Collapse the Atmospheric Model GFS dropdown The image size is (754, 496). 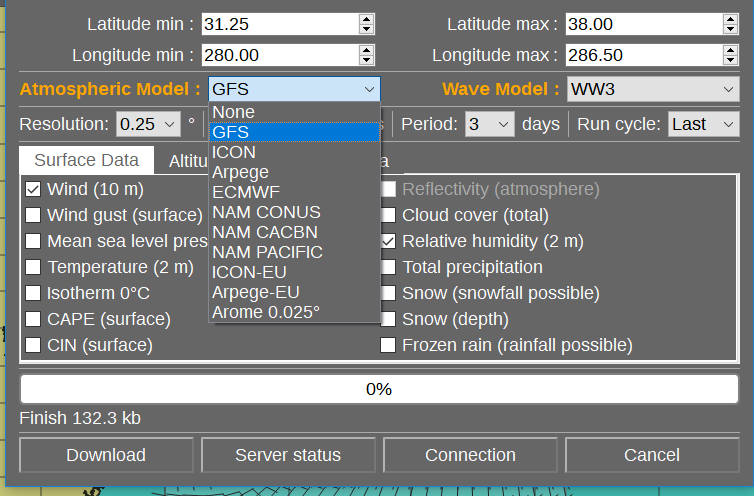[x=294, y=89]
